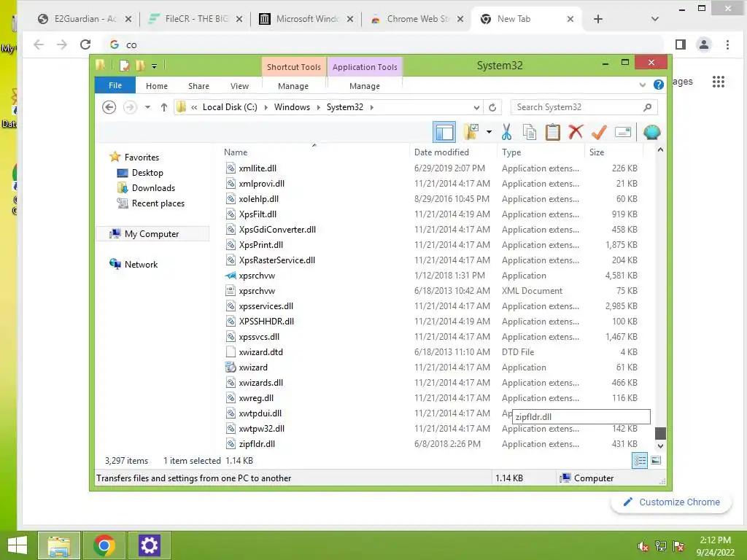Click the Customize Chrome button

coord(671,502)
